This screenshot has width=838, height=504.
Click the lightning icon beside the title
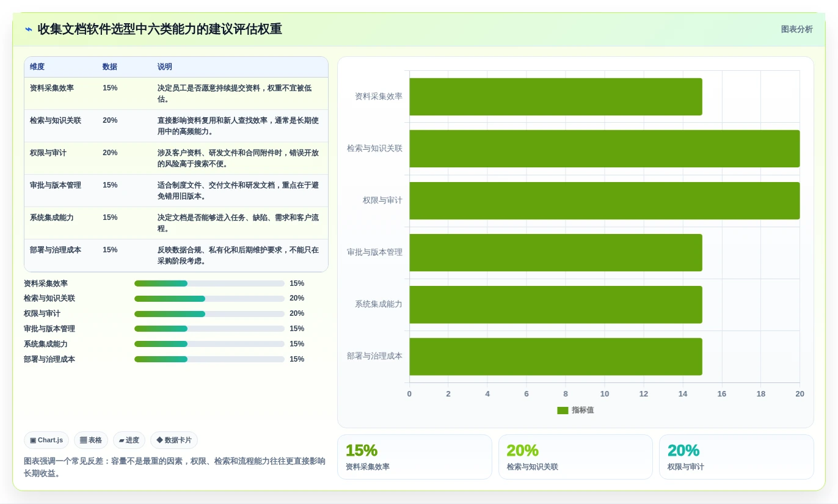pos(29,29)
